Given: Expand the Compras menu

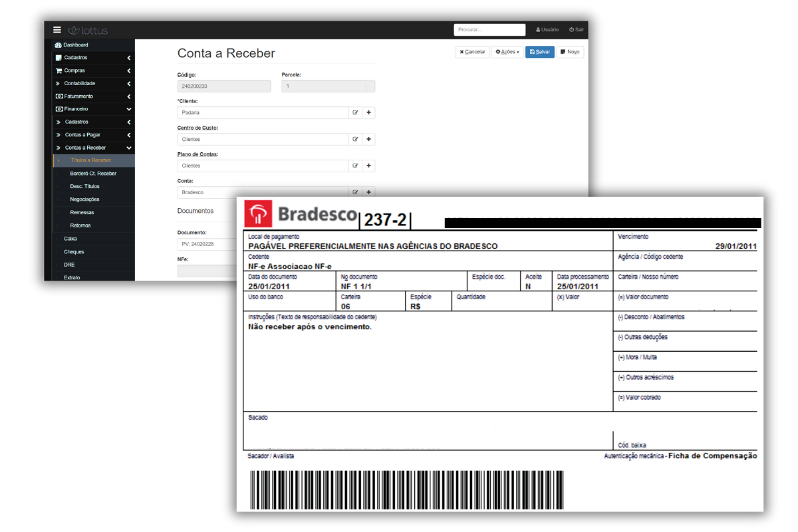Looking at the screenshot, I should (93, 70).
